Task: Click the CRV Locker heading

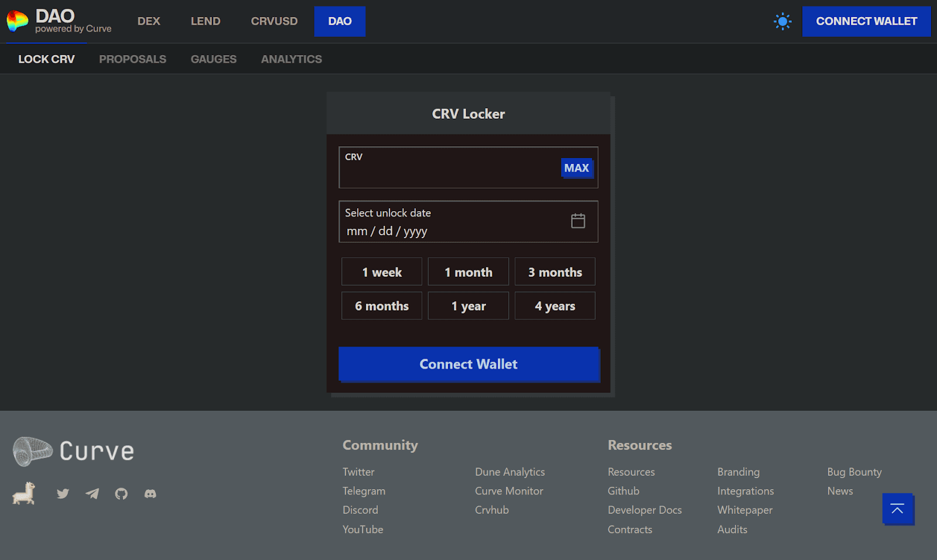Action: [468, 114]
